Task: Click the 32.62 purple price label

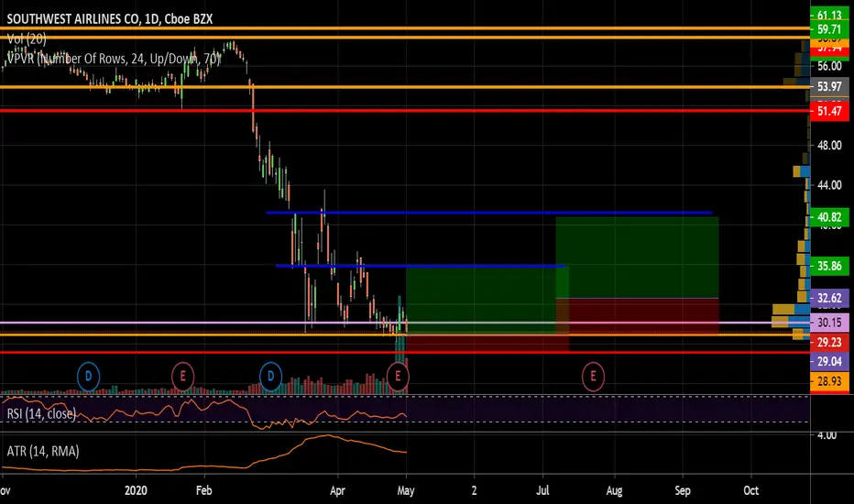Action: click(x=829, y=298)
